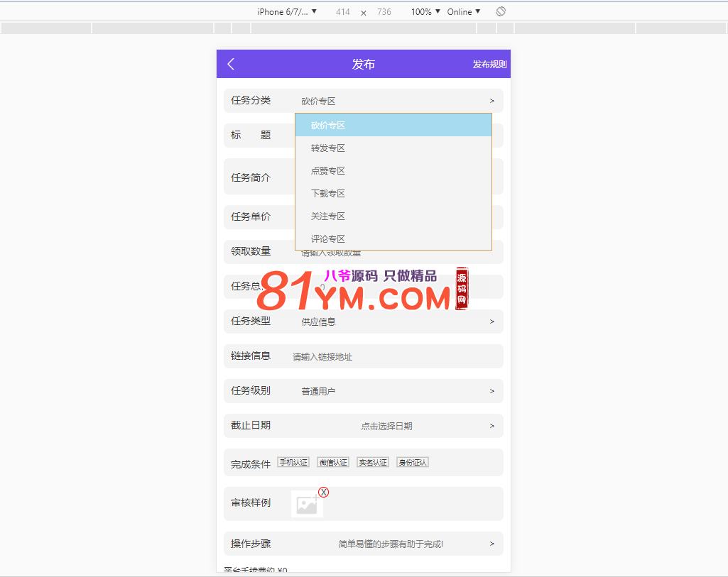
Task: Click the 任务类型 arrow chevron
Action: click(492, 322)
